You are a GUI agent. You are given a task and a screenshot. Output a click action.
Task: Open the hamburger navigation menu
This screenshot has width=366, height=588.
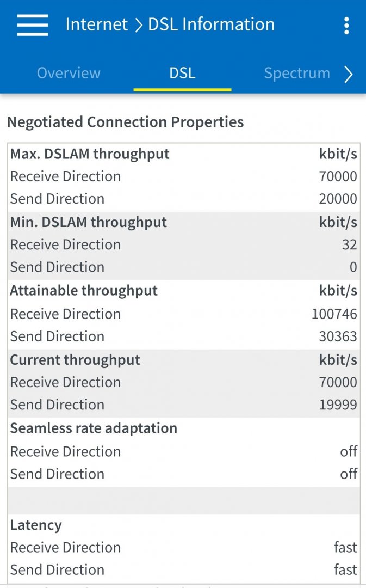pyautogui.click(x=33, y=24)
